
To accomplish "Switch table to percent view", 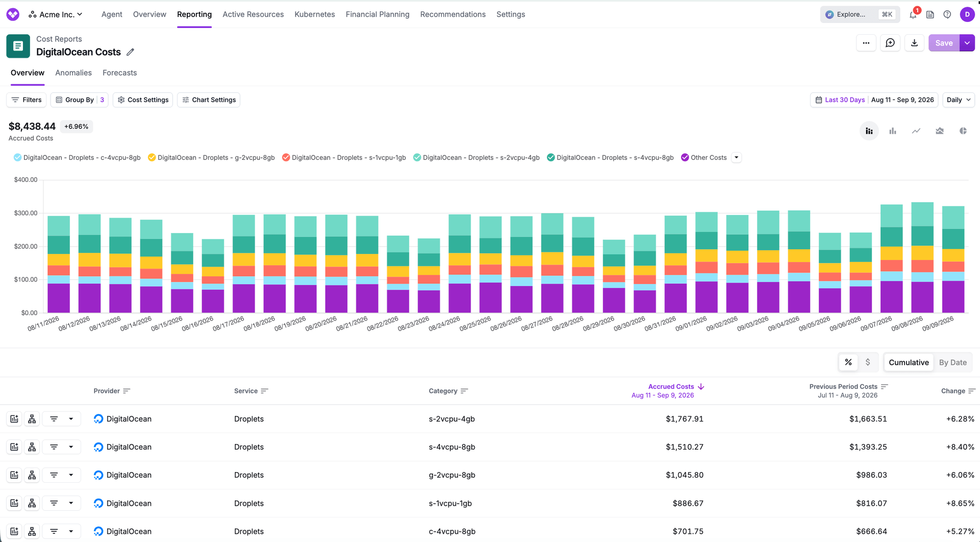I will [x=848, y=362].
